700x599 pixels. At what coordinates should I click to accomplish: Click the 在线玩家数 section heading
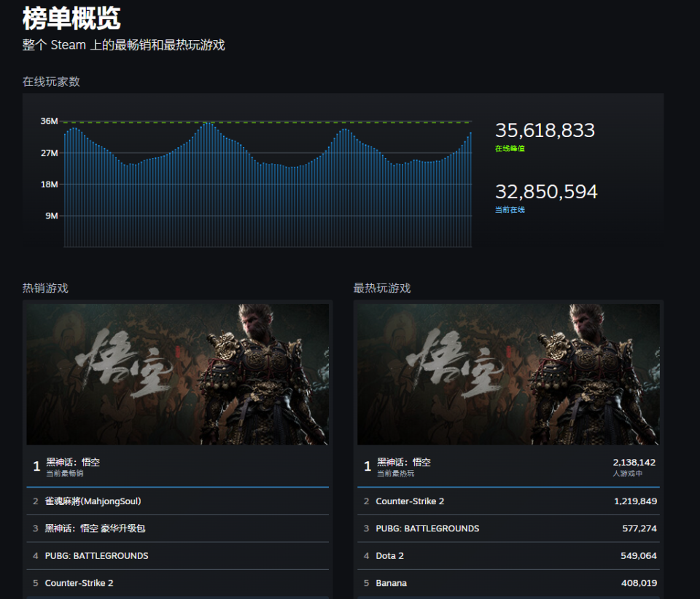[x=51, y=82]
